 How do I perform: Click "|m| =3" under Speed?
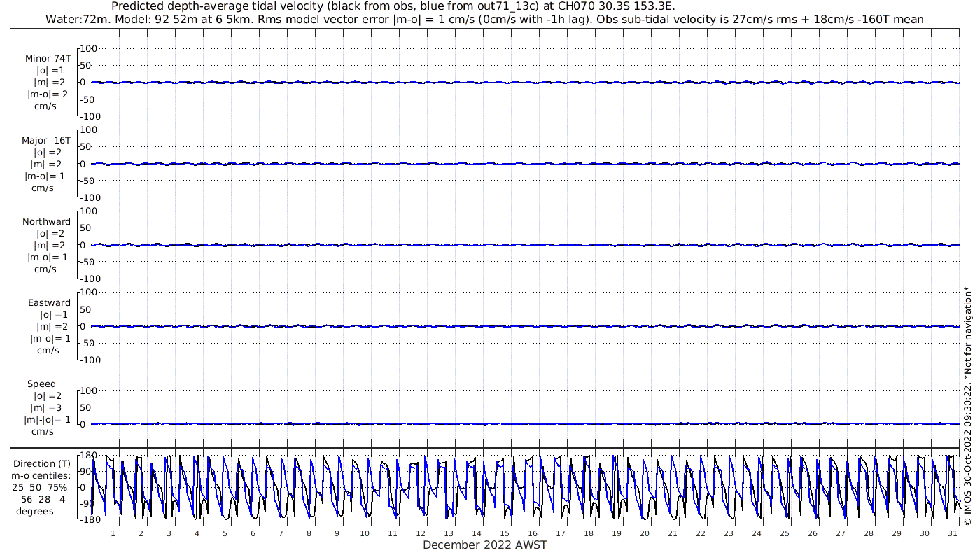[x=45, y=408]
